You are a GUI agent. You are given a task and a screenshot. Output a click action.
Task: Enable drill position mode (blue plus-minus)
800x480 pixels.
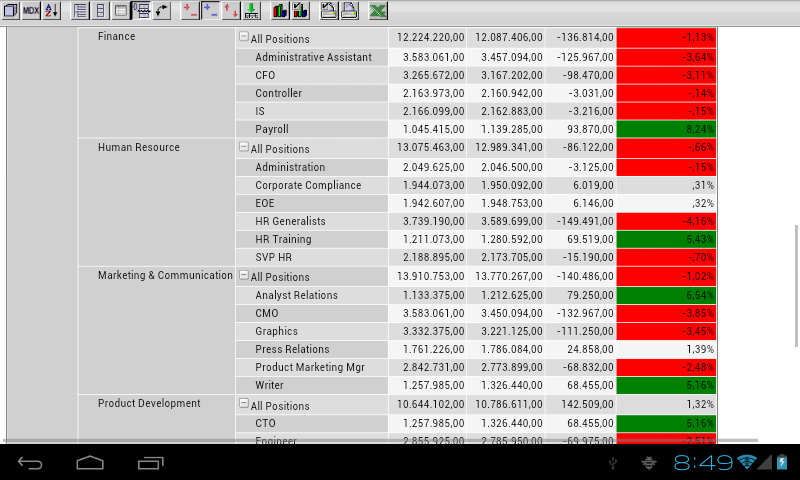(211, 10)
